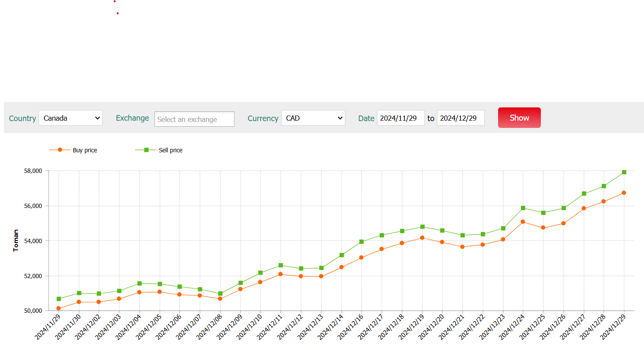This screenshot has height=350, width=644.
Task: Select the Buy price marker on 2024/12/13
Action: 321,276
